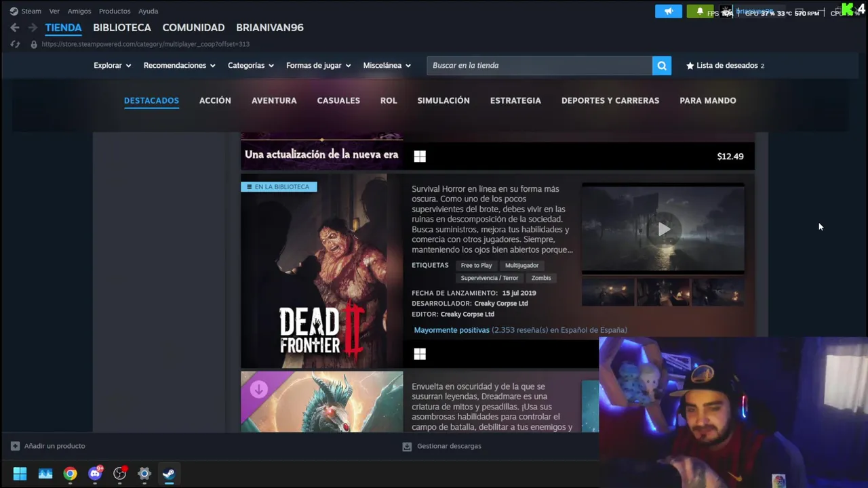This screenshot has height=488, width=868.
Task: Open the Mayormente positivas reviews link
Action: [452, 330]
